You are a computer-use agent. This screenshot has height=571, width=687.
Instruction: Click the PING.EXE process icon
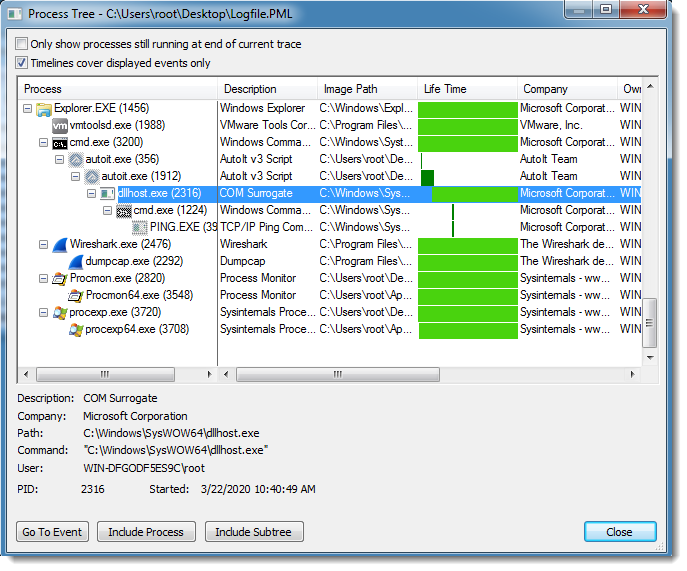[x=140, y=228]
